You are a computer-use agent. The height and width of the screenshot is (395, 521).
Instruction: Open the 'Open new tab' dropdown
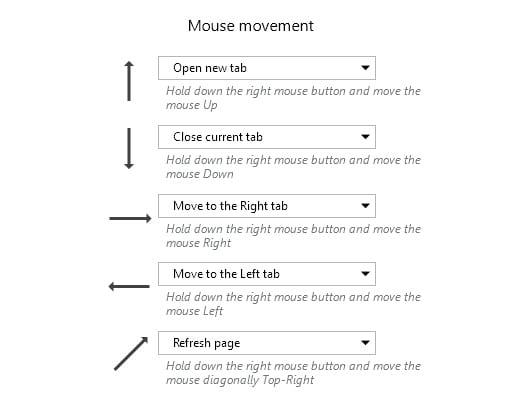click(x=267, y=68)
